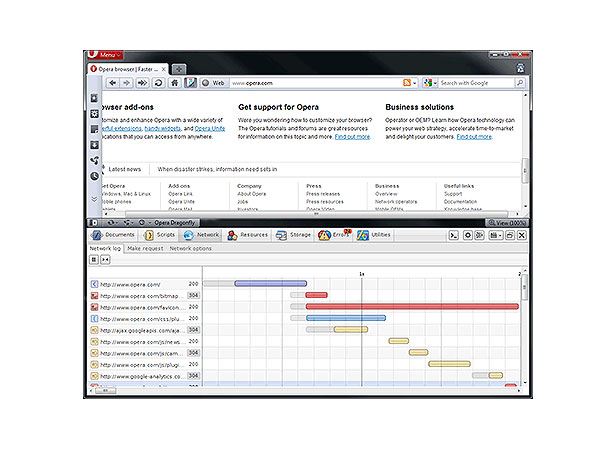
Task: Click the icon beside http://www.opera.com/bitmap row
Action: (94, 295)
